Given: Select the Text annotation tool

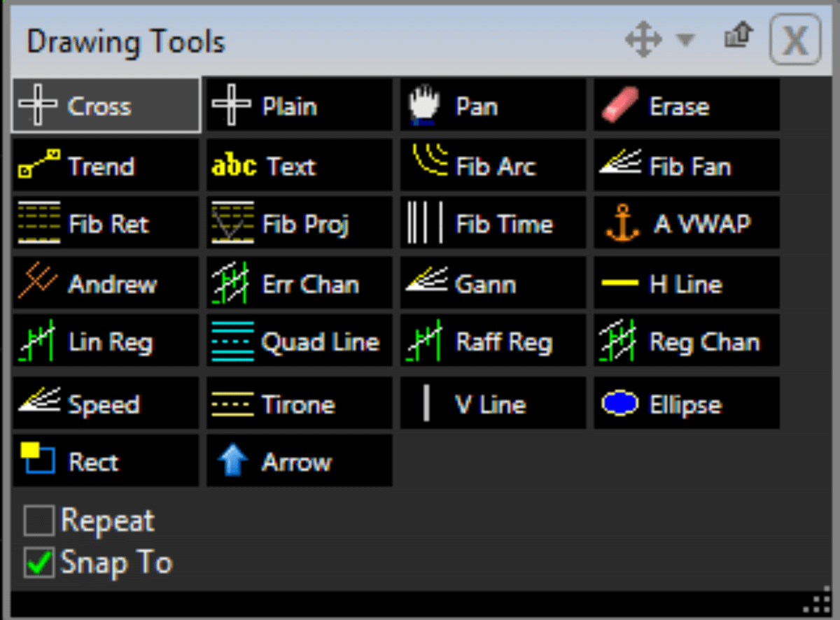Looking at the screenshot, I should 300,165.
